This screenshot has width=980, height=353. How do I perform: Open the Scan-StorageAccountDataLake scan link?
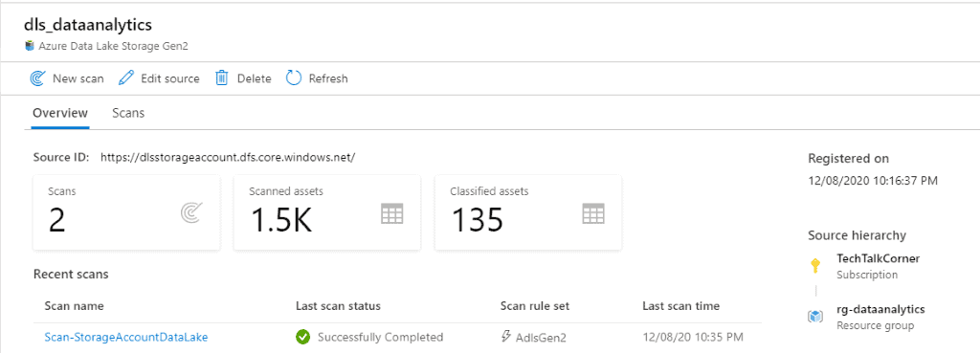pyautogui.click(x=126, y=338)
